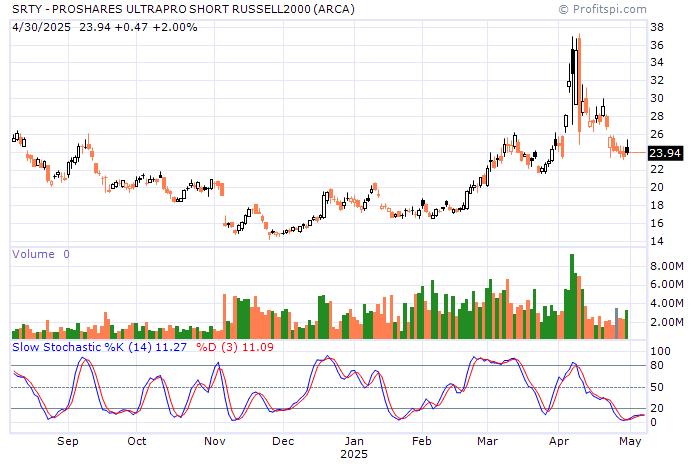The width and height of the screenshot is (700, 464).
Task: Click the Jan month label on time axis
Action: pyautogui.click(x=354, y=441)
